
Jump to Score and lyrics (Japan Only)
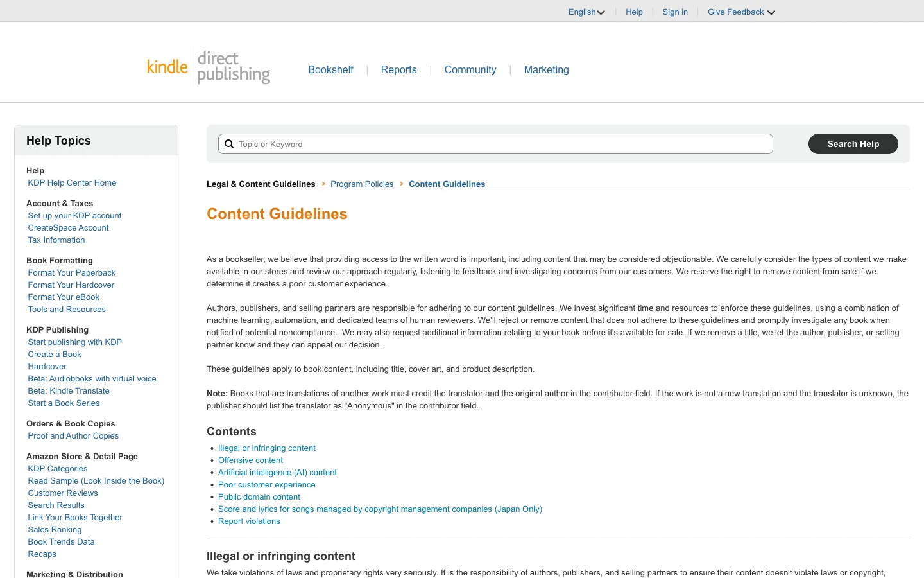pyautogui.click(x=380, y=509)
